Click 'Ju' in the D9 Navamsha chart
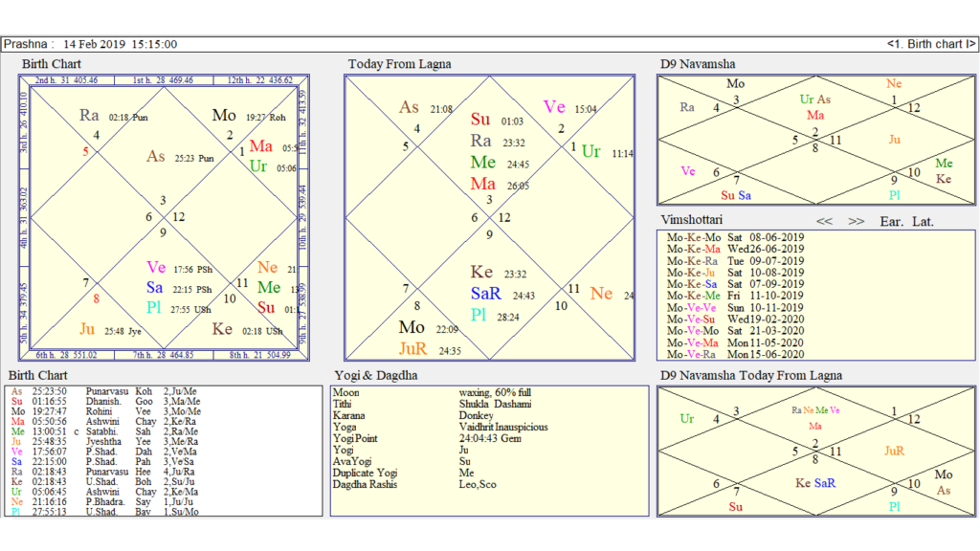This screenshot has width=980, height=551. [x=895, y=140]
